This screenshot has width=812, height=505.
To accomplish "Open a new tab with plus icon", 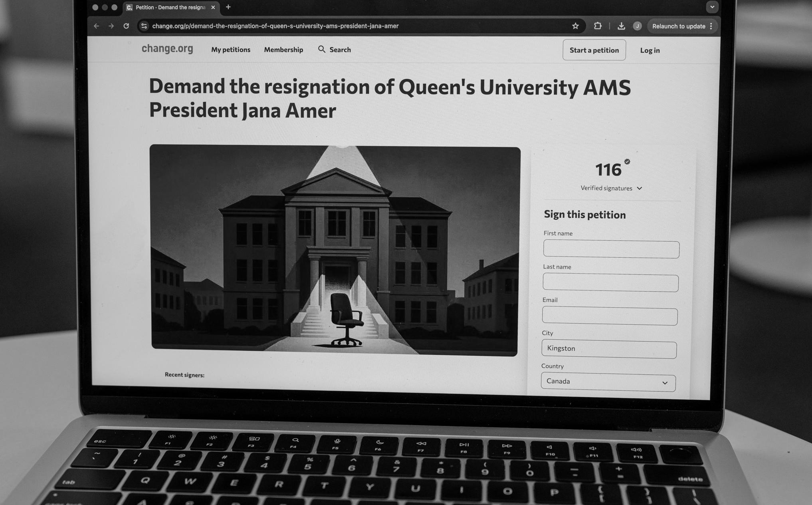I will [228, 7].
